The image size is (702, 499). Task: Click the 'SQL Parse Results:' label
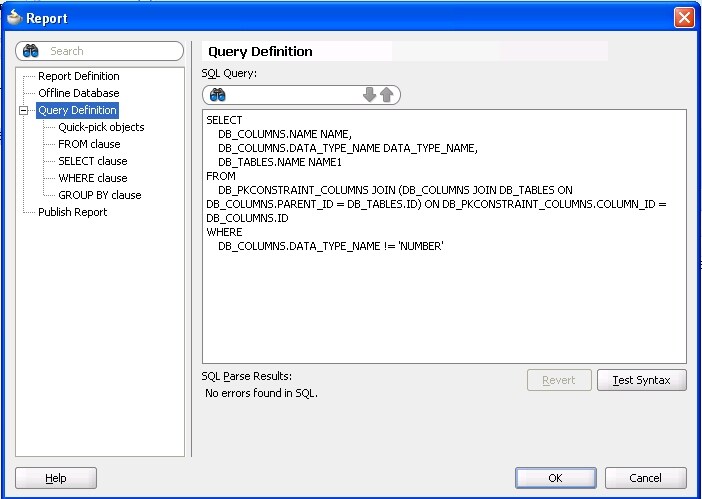click(x=247, y=376)
